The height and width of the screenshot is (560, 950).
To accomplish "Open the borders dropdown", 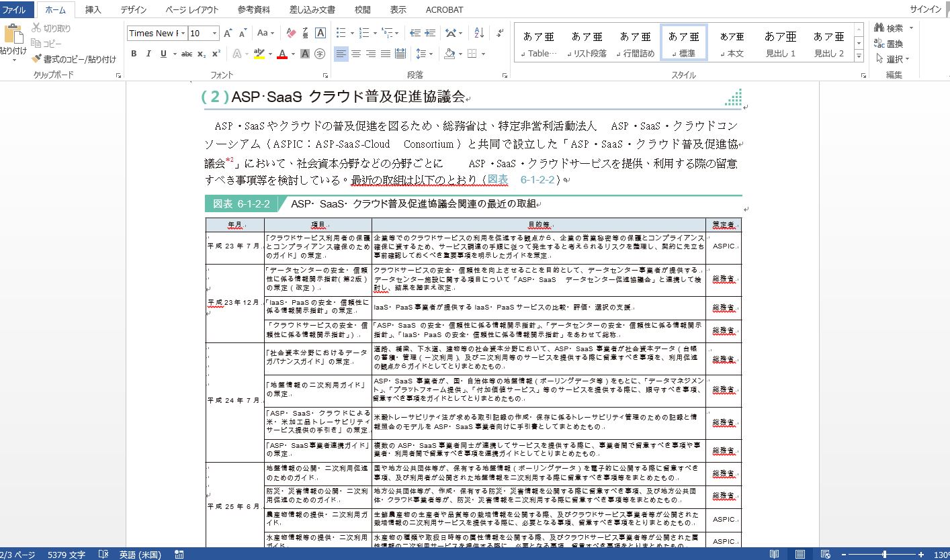I will pyautogui.click(x=482, y=54).
